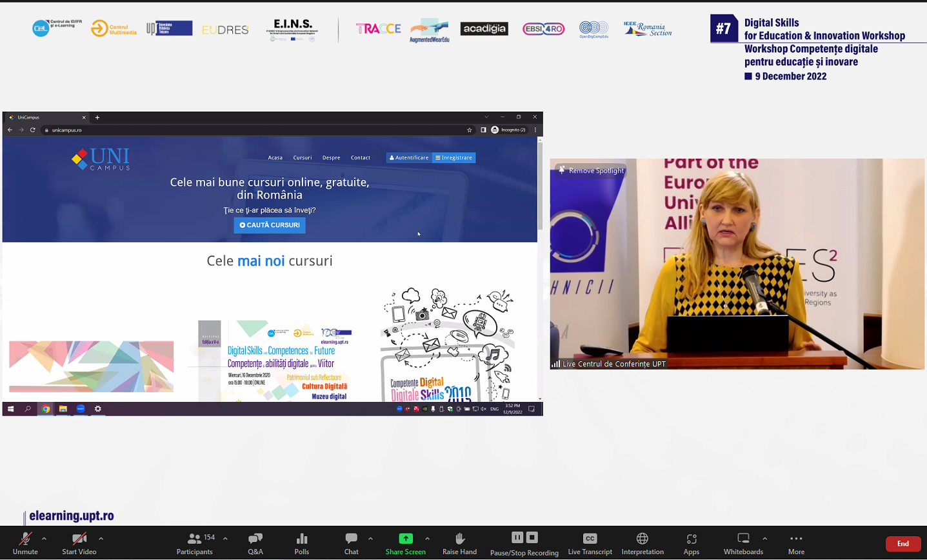Image resolution: width=927 pixels, height=560 pixels.
Task: Open the Apps panel
Action: [691, 543]
